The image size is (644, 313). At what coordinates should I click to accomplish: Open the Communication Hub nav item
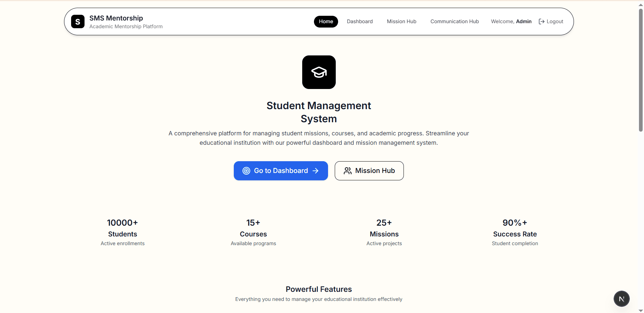tap(454, 21)
